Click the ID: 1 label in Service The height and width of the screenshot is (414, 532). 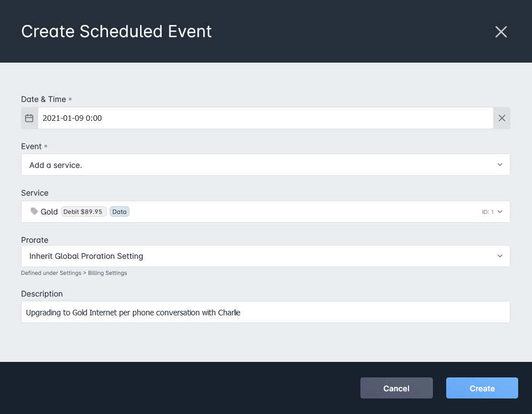tap(488, 212)
